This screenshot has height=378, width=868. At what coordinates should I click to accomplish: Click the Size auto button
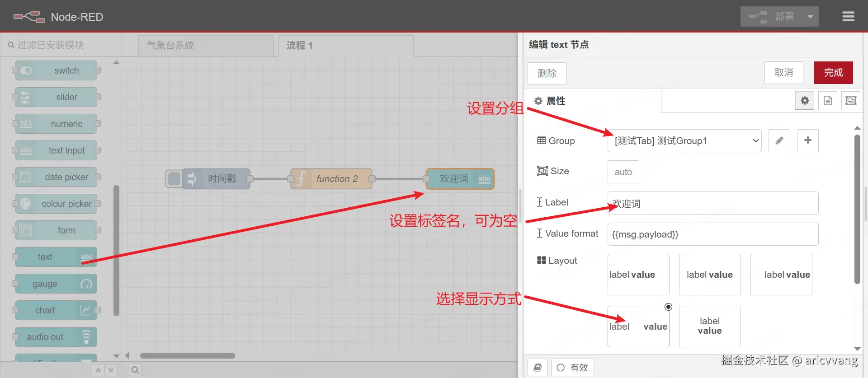[x=623, y=172]
